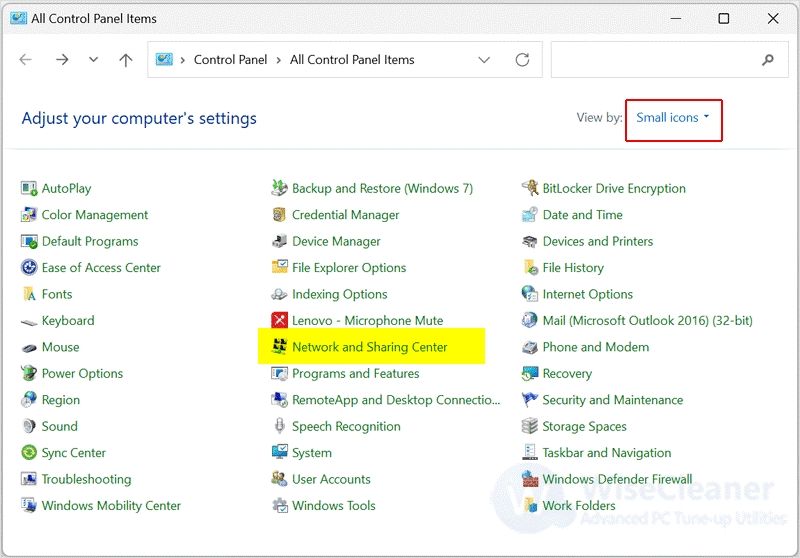Image resolution: width=800 pixels, height=558 pixels.
Task: Open the Credential Manager icon
Action: click(279, 215)
